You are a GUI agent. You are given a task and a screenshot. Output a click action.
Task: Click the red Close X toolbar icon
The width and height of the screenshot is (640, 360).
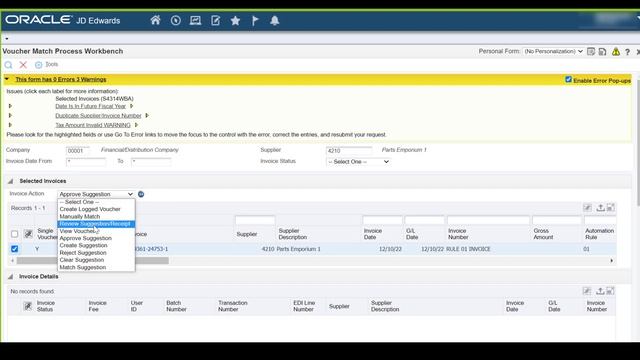23,64
